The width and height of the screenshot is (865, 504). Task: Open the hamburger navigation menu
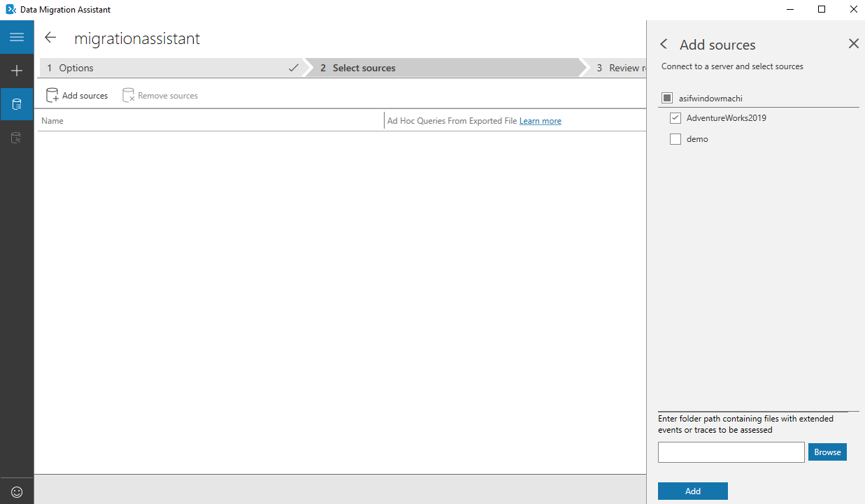point(17,37)
